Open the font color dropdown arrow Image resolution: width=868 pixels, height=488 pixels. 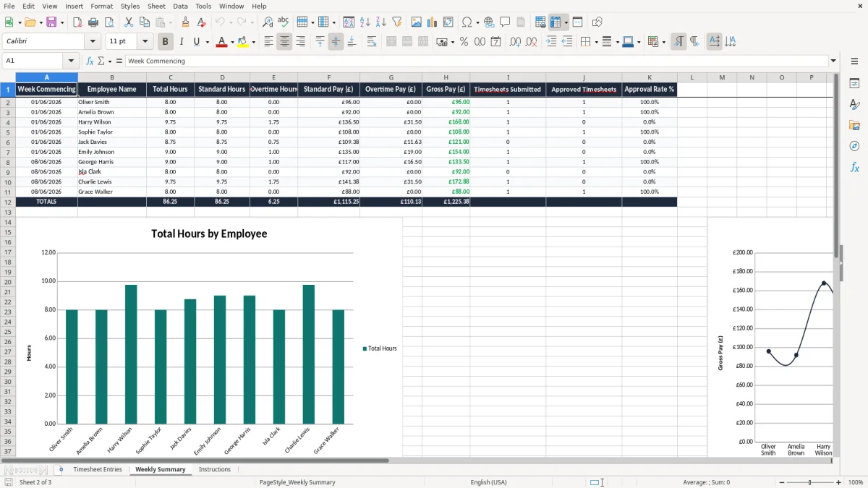click(233, 42)
